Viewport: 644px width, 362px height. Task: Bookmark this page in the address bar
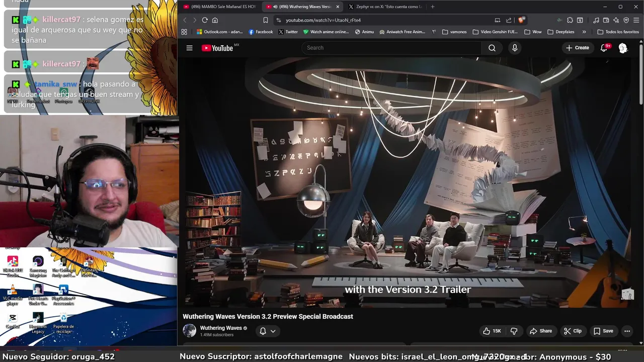[265, 20]
